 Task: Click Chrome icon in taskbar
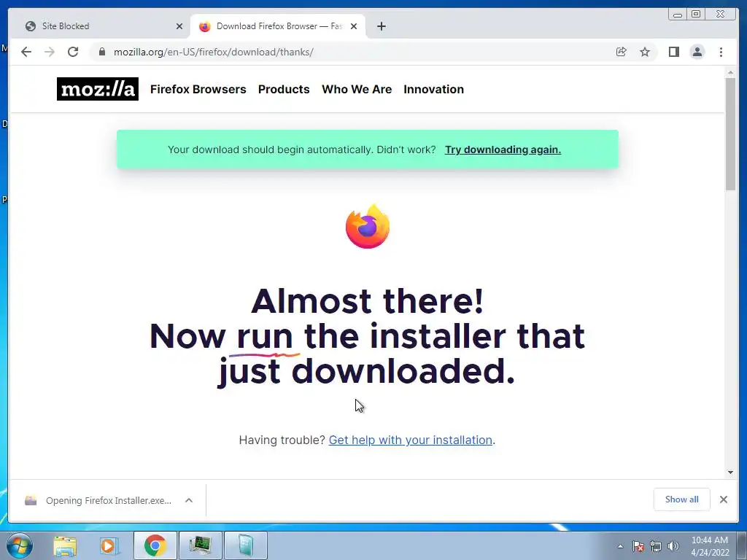155,545
